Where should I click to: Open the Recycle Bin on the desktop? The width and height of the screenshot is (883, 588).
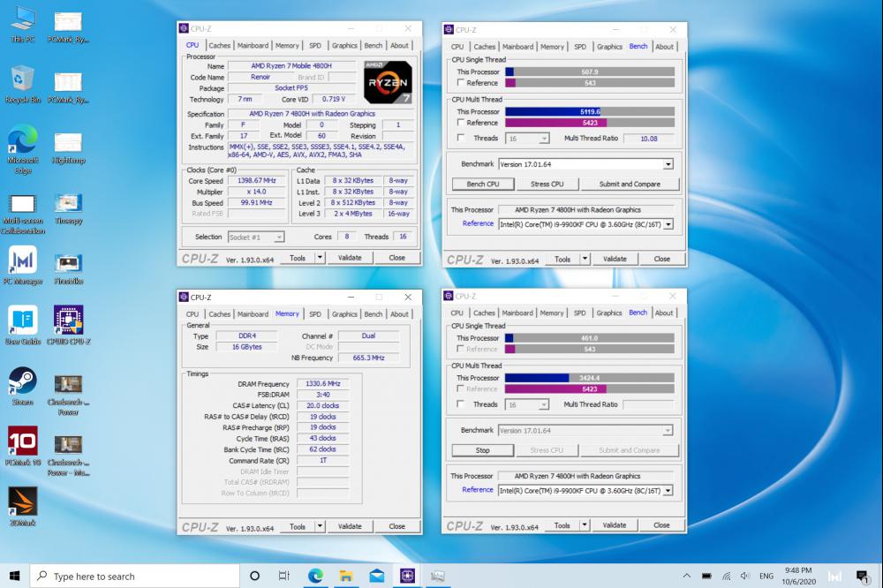(x=23, y=85)
